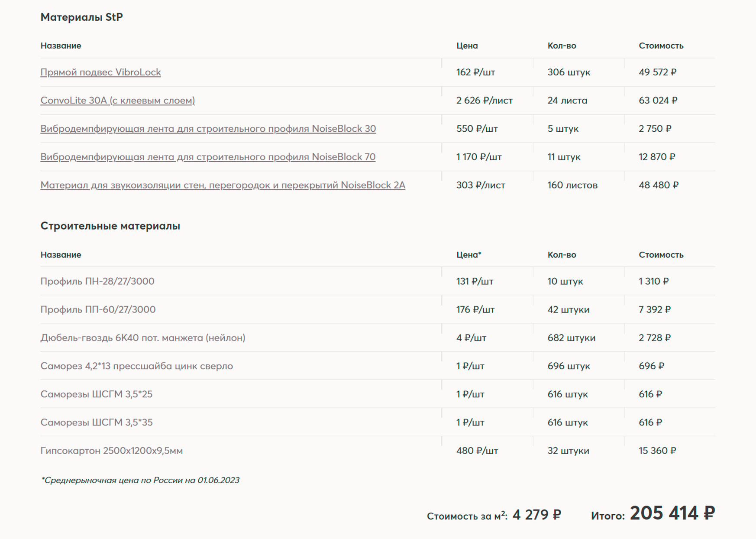Click cost value 12 870 ₽
Image resolution: width=756 pixels, height=539 pixels.
(x=657, y=157)
